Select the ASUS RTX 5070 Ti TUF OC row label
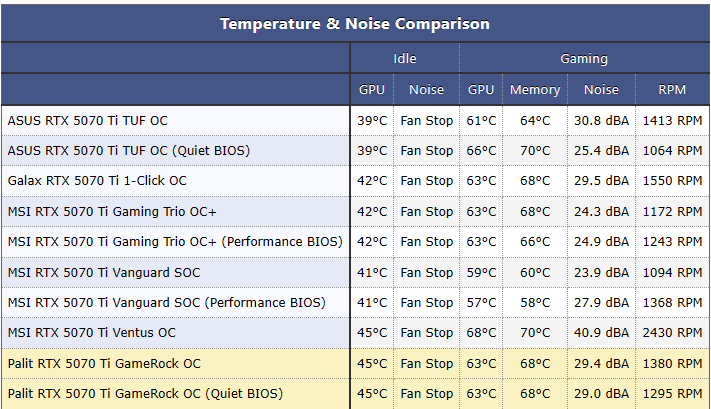Viewport: 711px width, 409px height. 88,121
